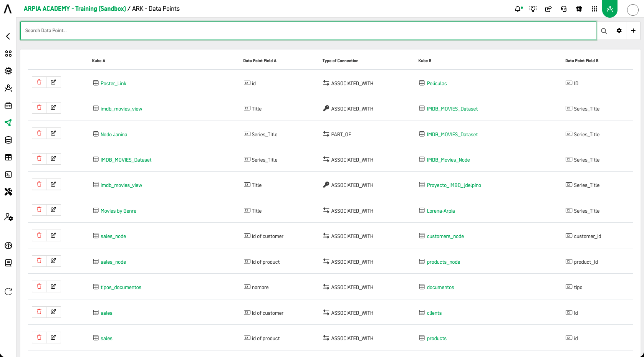Click the ARPIA ACADEMY Training breadcrumb

pyautogui.click(x=75, y=8)
